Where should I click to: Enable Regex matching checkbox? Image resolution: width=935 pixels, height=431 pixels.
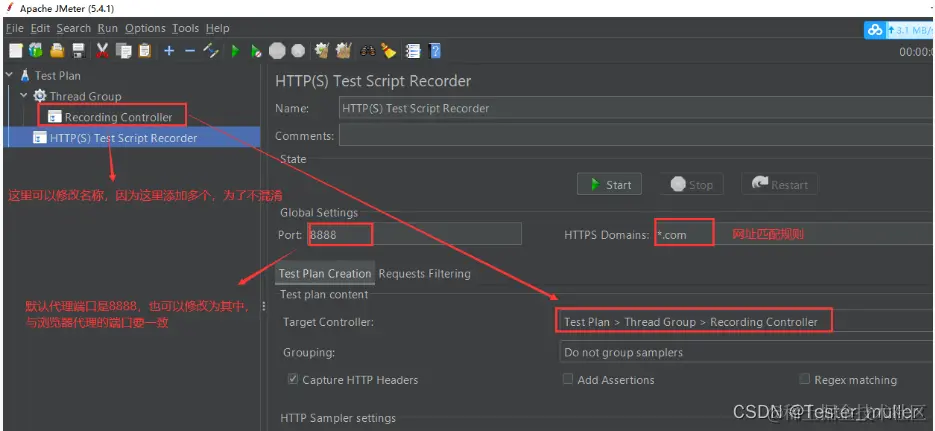804,379
